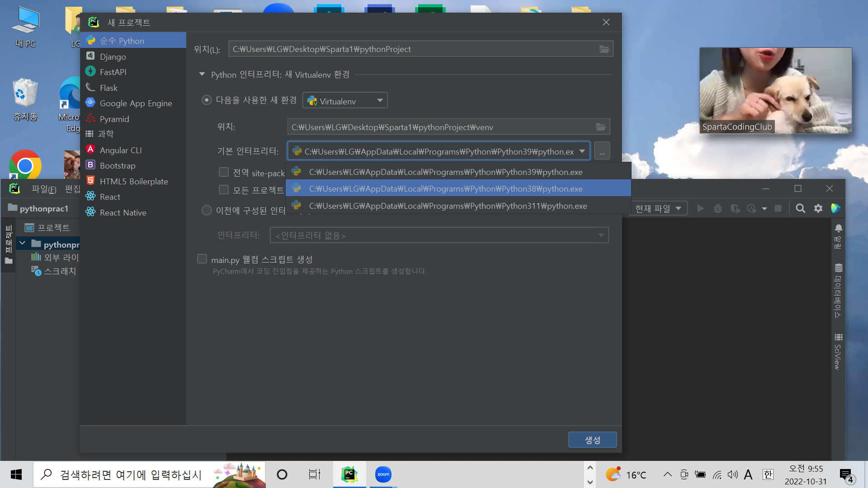Open PyCharm settings gear
Viewport: 868px width, 488px height.
818,208
